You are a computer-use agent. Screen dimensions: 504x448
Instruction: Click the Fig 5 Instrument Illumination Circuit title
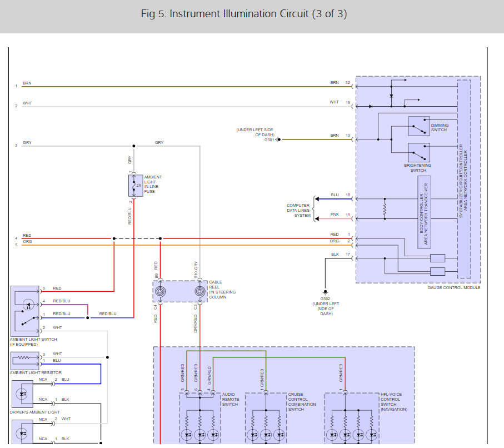tap(244, 14)
